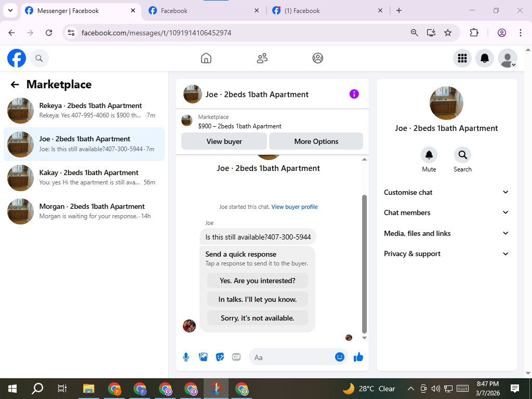Image resolution: width=532 pixels, height=399 pixels.
Task: Open Rekeya's apartment conversation
Action: pos(84,111)
